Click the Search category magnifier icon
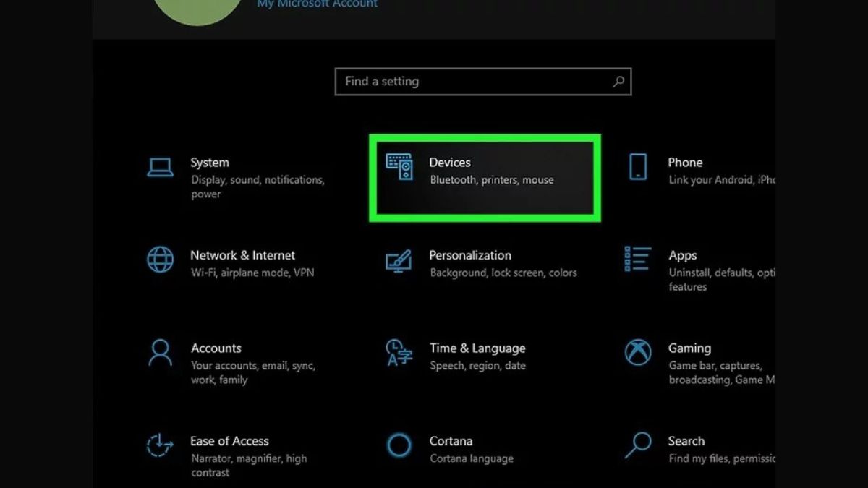868x488 pixels. click(638, 445)
